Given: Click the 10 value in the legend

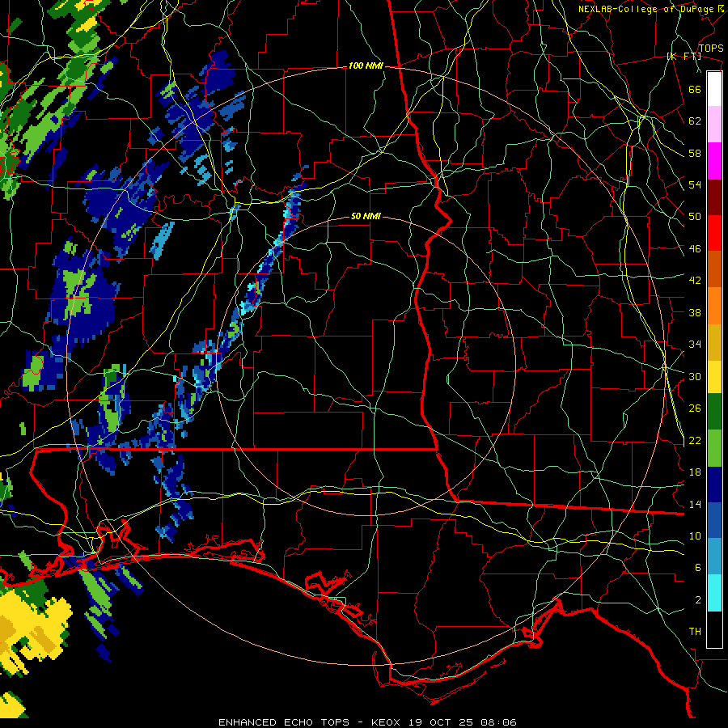Looking at the screenshot, I should coord(695,535).
